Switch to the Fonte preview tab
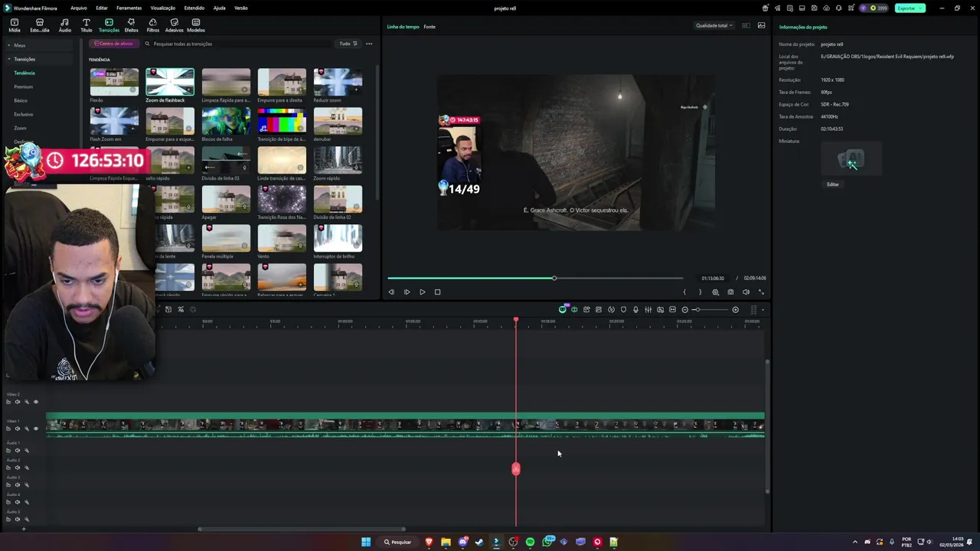 (430, 27)
